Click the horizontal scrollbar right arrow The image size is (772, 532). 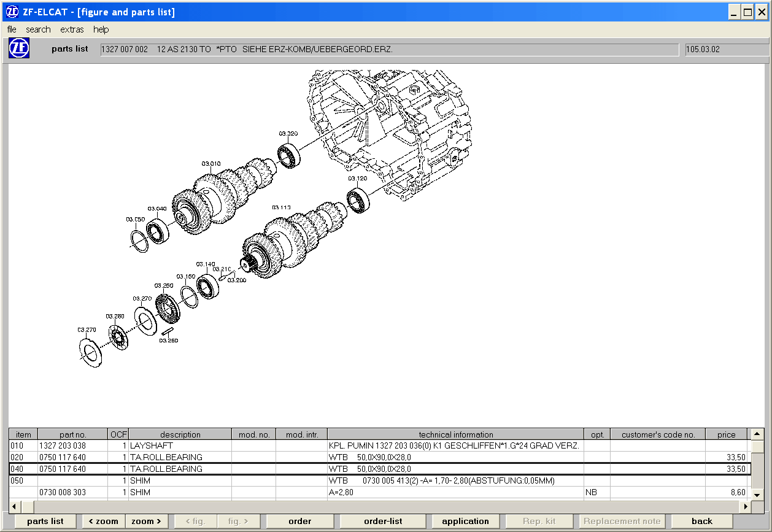click(x=746, y=506)
